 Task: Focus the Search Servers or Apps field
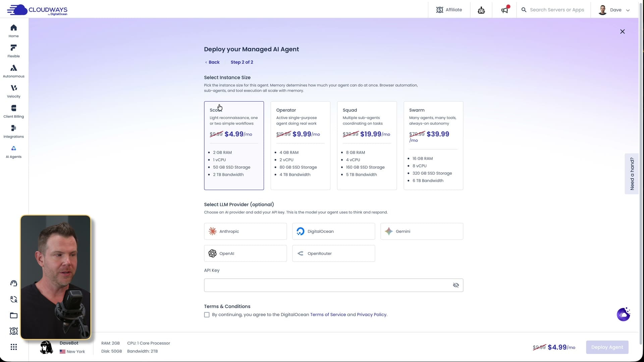coord(557,10)
